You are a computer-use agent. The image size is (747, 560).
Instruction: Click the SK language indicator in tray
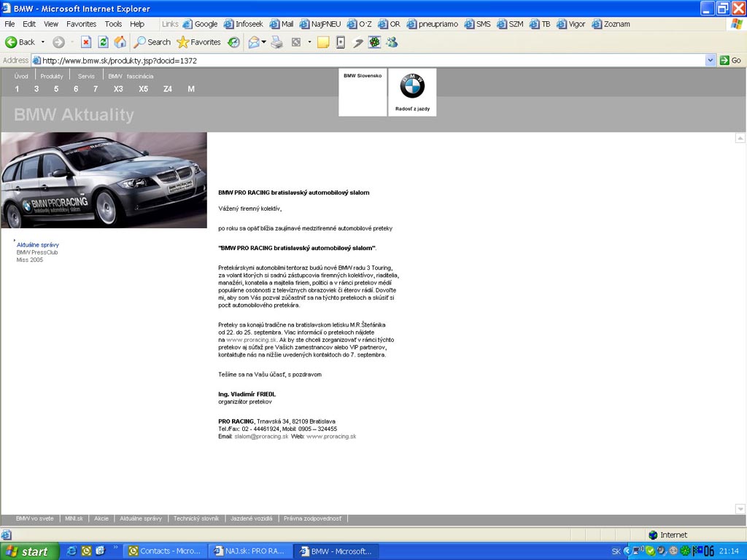point(616,551)
